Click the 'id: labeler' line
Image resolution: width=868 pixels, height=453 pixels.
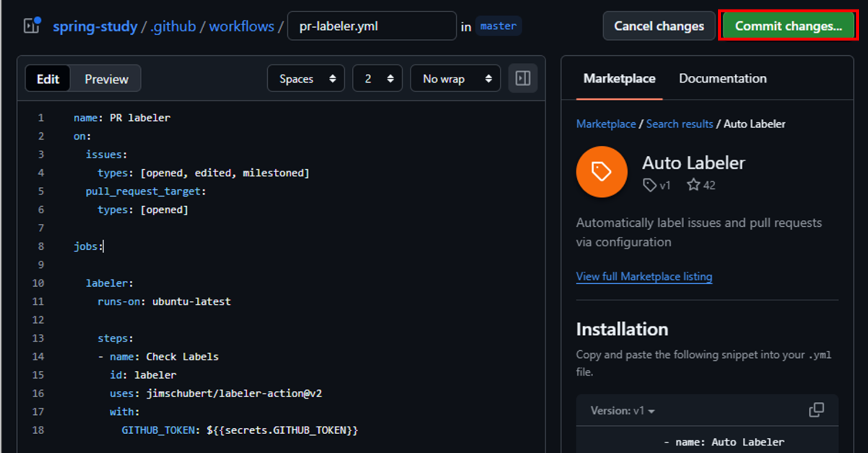pyautogui.click(x=143, y=375)
